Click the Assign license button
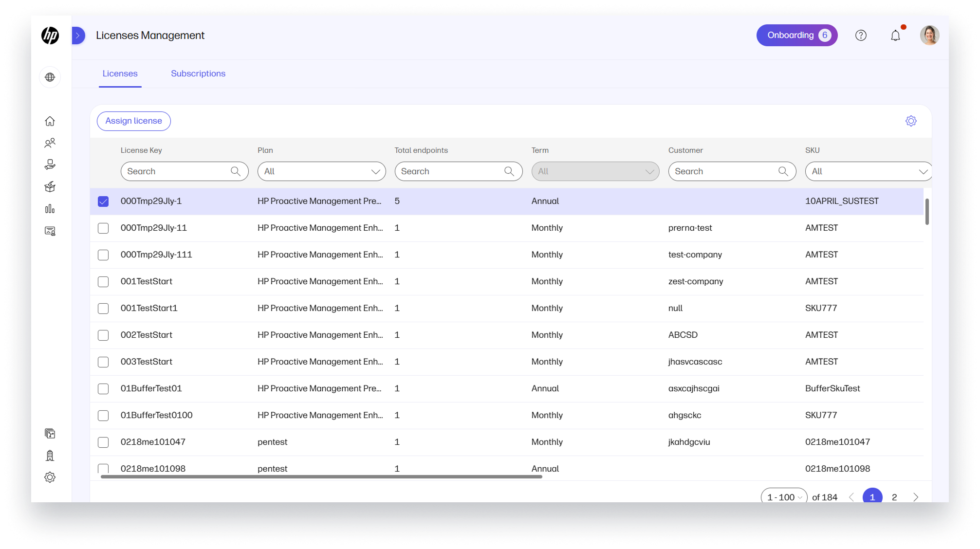The image size is (980, 549). (133, 121)
